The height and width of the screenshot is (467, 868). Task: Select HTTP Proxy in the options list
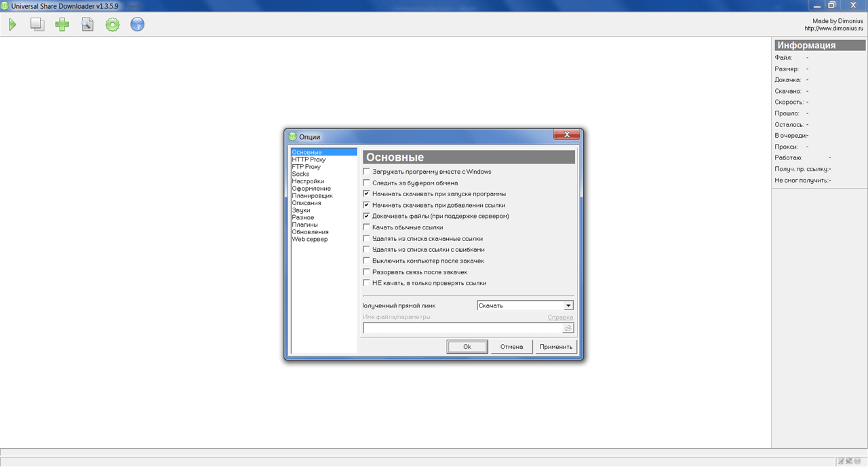[x=309, y=160]
